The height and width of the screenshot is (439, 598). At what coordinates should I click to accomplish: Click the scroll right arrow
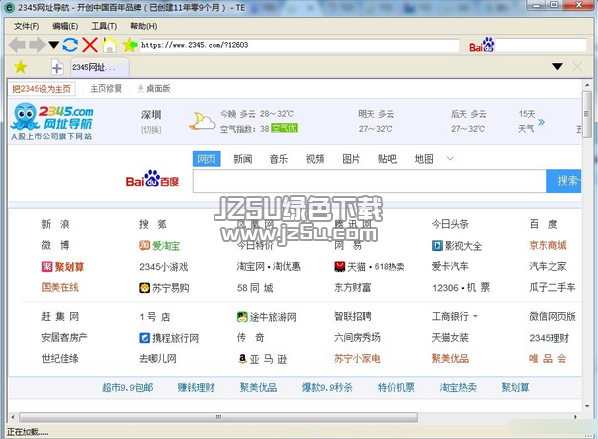click(x=576, y=417)
